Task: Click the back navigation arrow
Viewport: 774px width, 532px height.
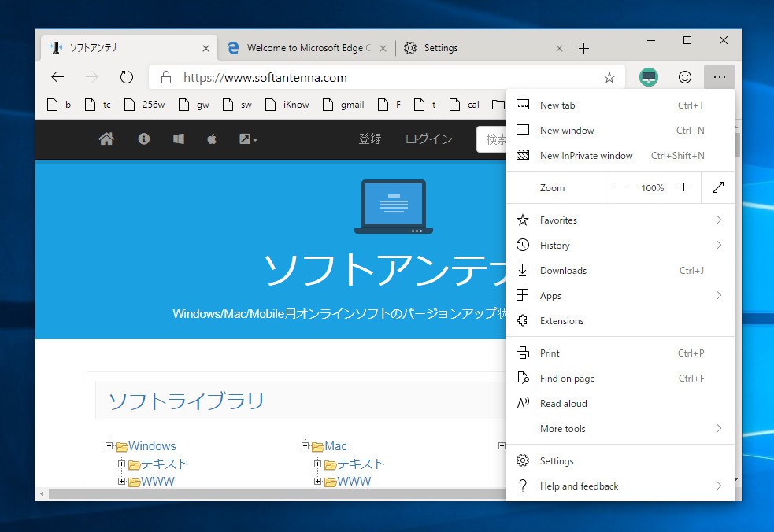Action: point(57,77)
